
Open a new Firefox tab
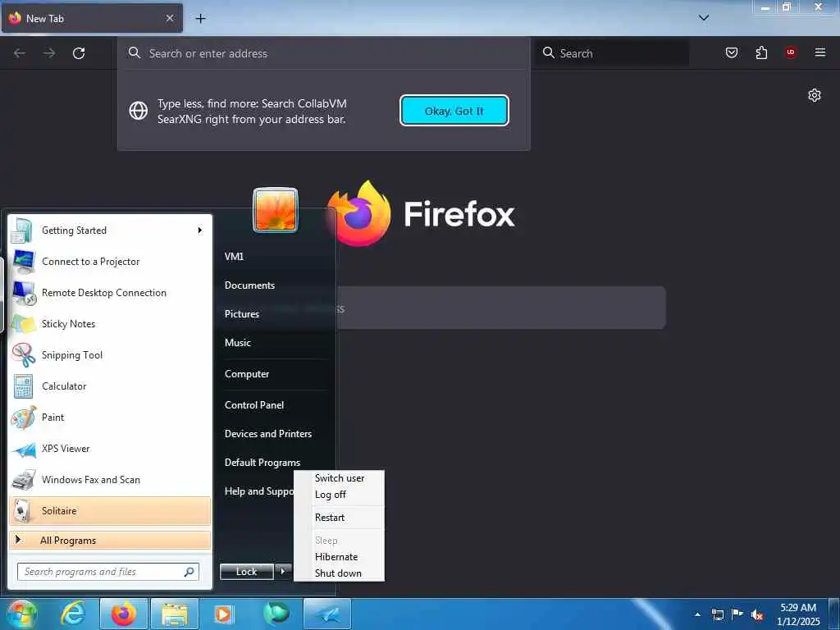(200, 18)
